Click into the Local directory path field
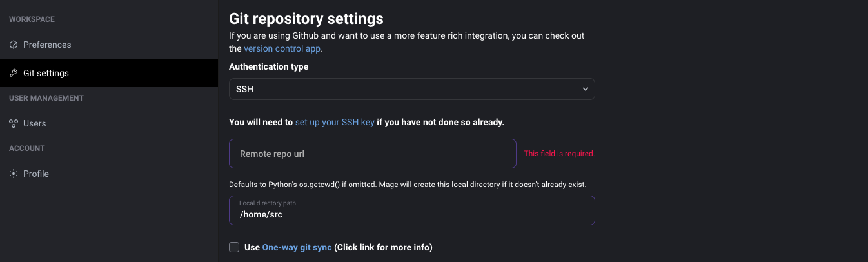868x262 pixels. pyautogui.click(x=411, y=210)
